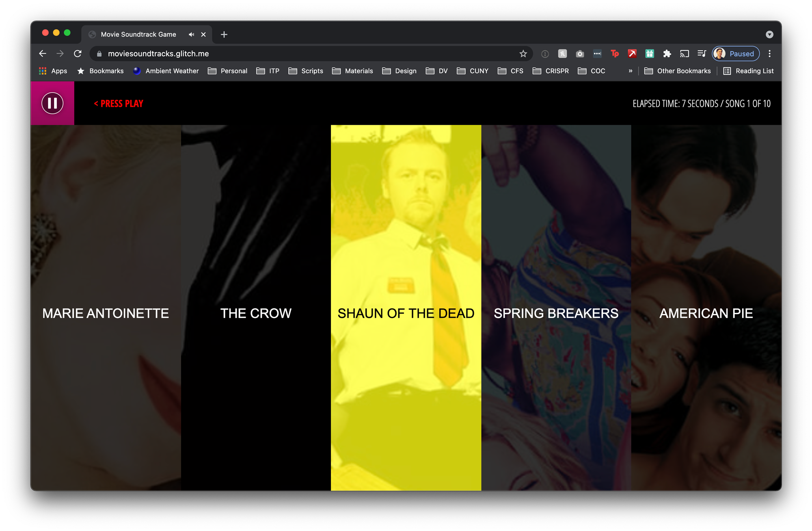Viewport: 812px width, 531px height.
Task: Expand the DV bookmarks folder
Action: (x=437, y=71)
